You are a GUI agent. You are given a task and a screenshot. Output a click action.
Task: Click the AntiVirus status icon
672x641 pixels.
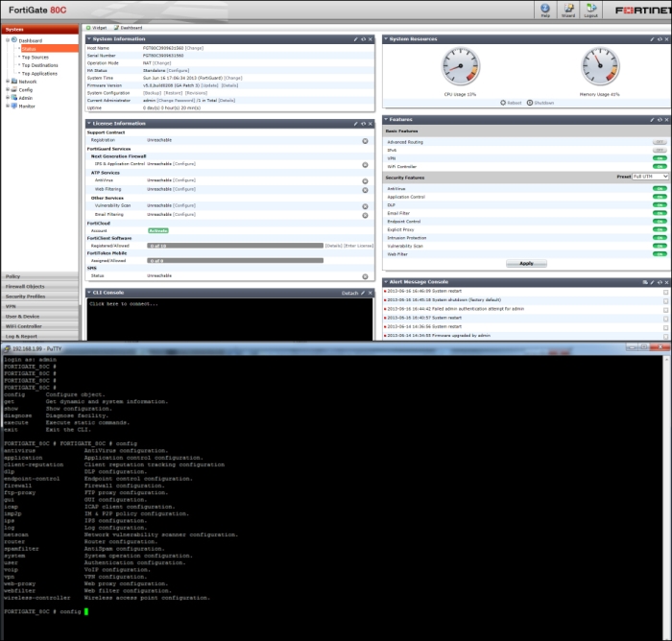pyautogui.click(x=365, y=181)
